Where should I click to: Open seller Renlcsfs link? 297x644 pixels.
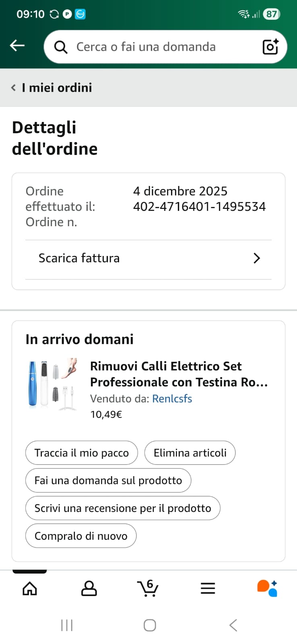tap(172, 398)
